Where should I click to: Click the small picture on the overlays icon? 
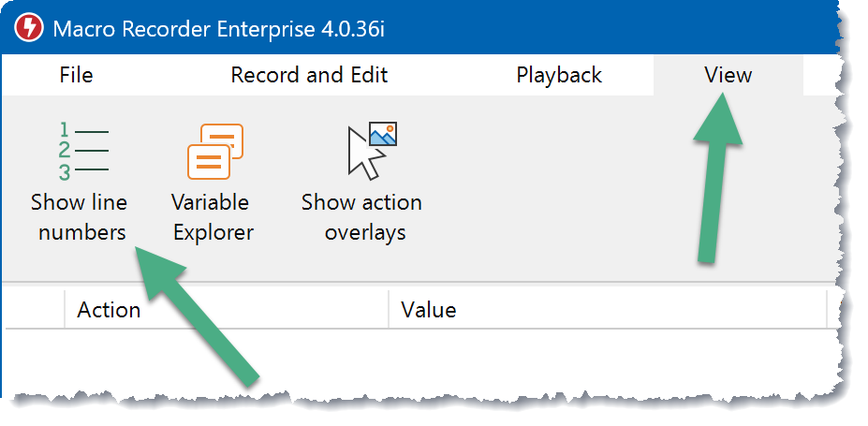click(384, 135)
